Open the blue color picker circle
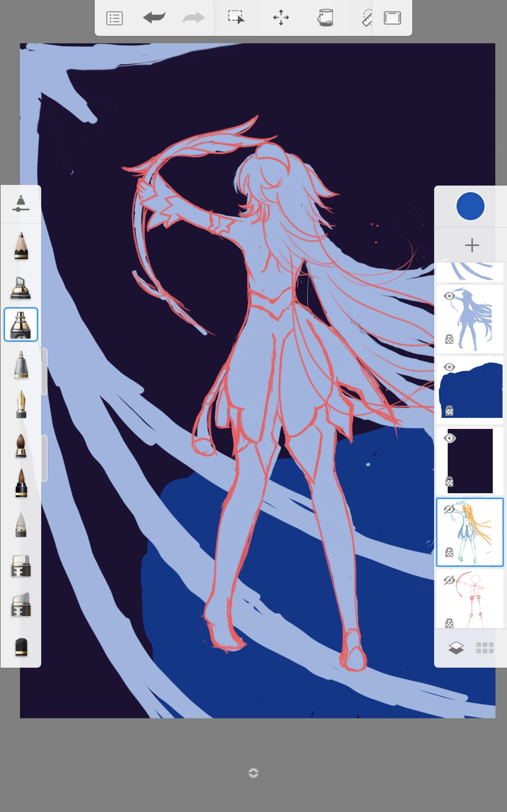Screen dimensions: 507x812 (470, 206)
